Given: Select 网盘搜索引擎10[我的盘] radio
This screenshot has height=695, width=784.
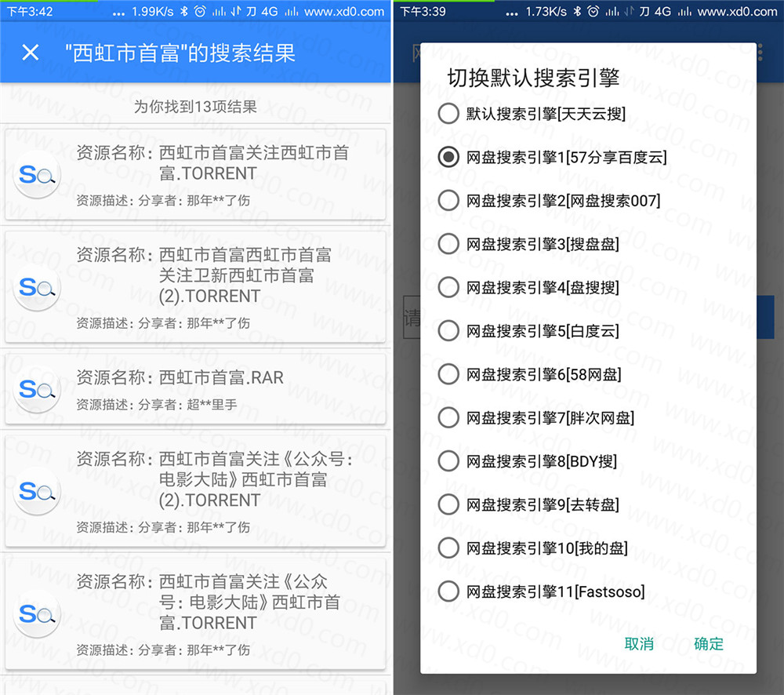Looking at the screenshot, I should click(x=533, y=548).
